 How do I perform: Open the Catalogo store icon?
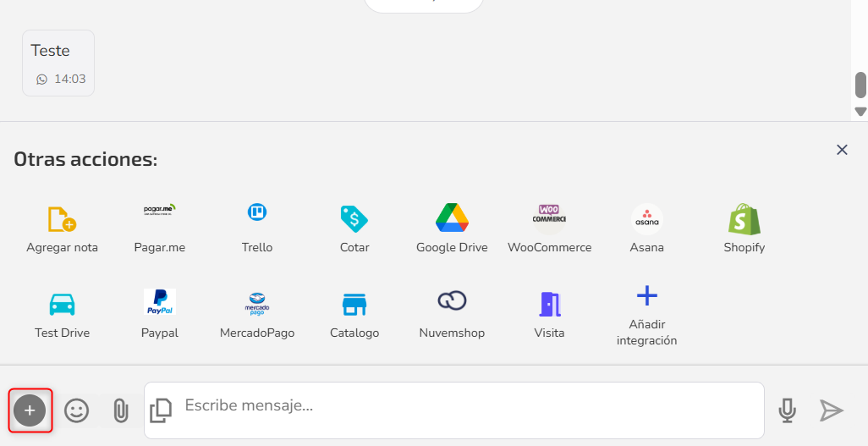354,304
